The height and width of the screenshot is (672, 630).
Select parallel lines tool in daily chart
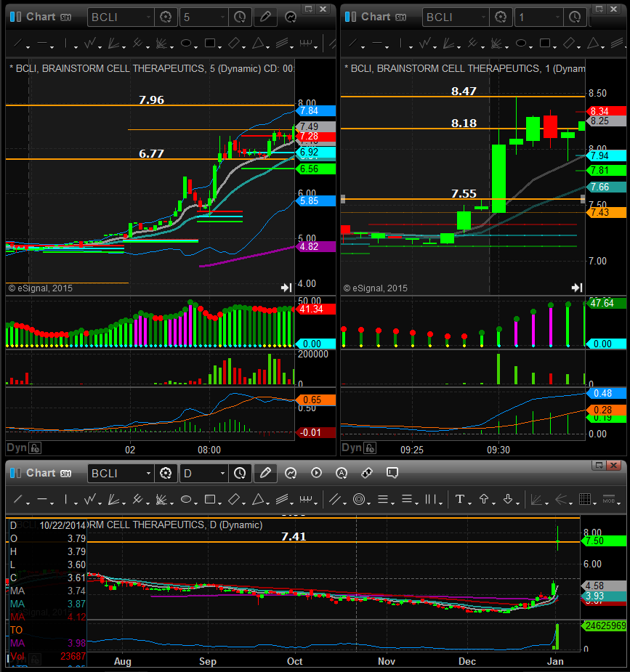pos(335,499)
